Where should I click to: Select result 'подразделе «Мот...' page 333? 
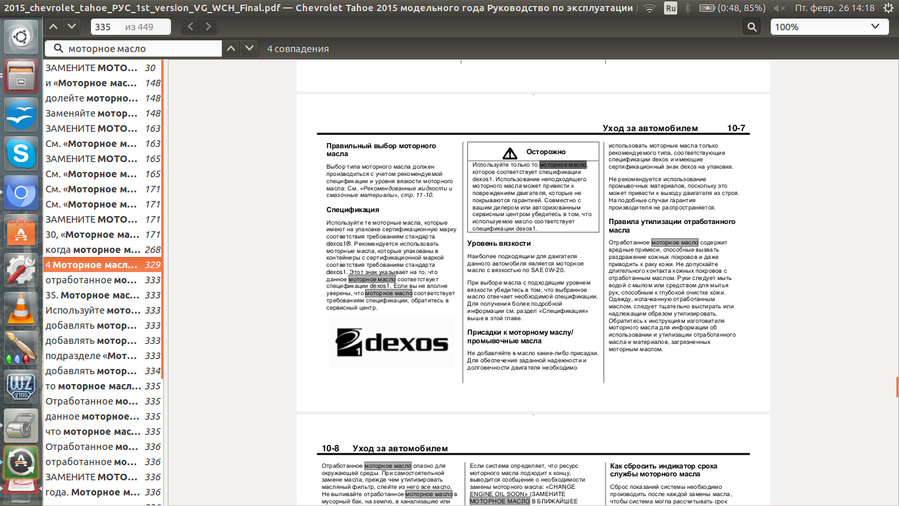pyautogui.click(x=103, y=356)
